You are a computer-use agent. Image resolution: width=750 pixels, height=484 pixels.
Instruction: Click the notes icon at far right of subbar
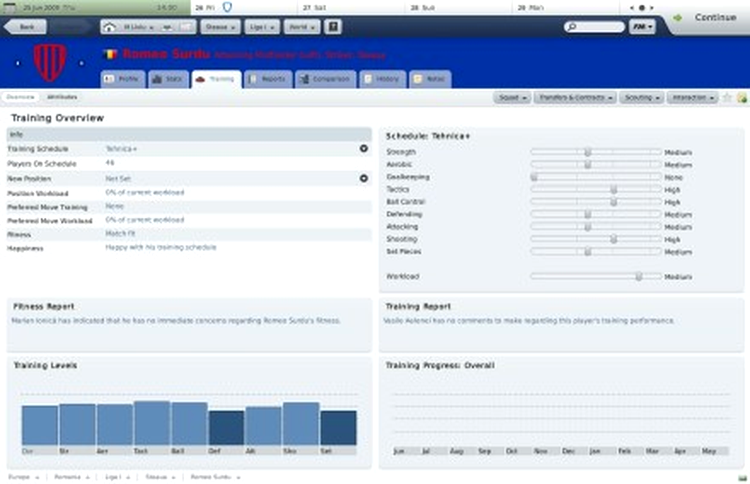coord(742,98)
